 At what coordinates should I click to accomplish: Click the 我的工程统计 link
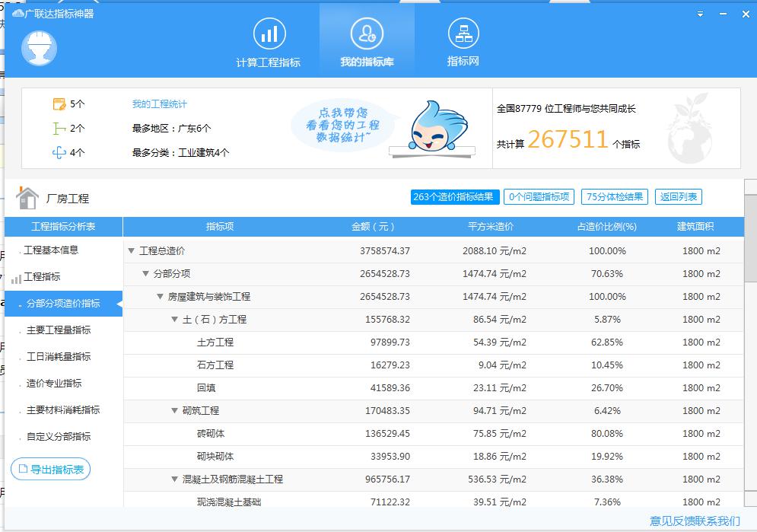pyautogui.click(x=159, y=104)
